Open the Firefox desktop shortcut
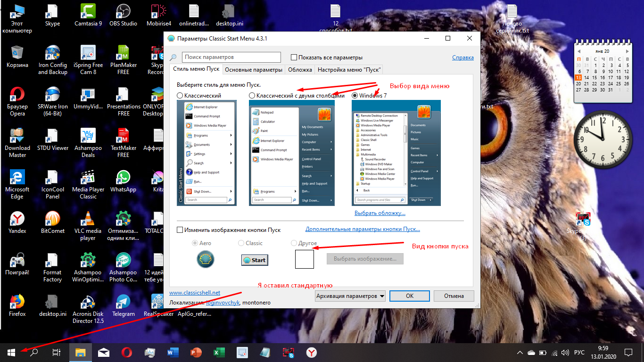 [17, 305]
